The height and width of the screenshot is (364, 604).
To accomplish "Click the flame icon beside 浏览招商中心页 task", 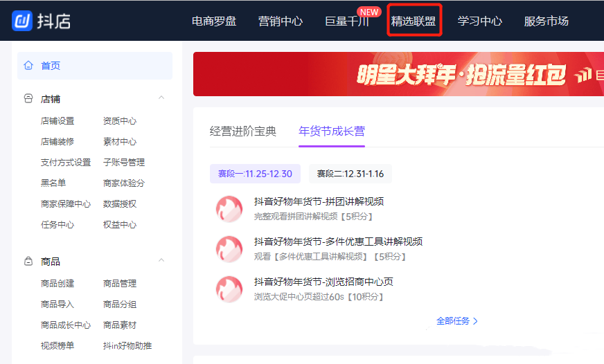I will 229,289.
